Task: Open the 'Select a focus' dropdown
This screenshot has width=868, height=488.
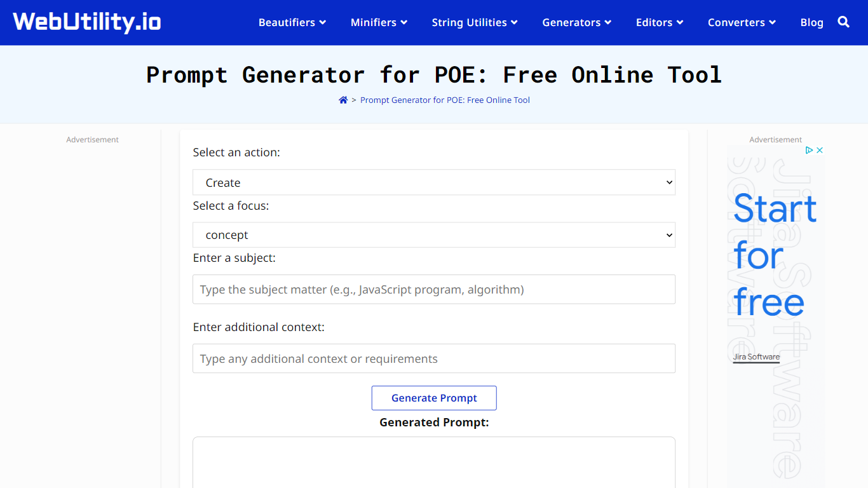Action: (433, 235)
